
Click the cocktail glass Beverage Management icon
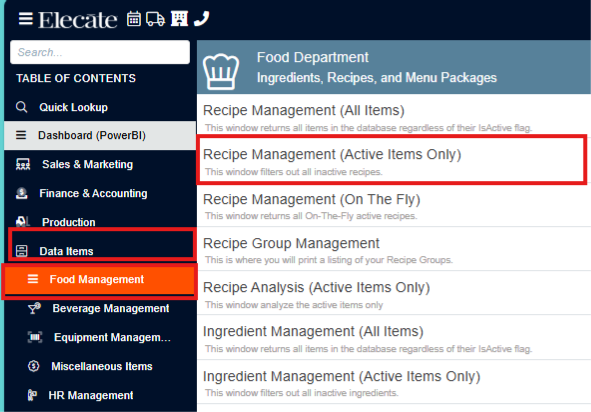(34, 308)
